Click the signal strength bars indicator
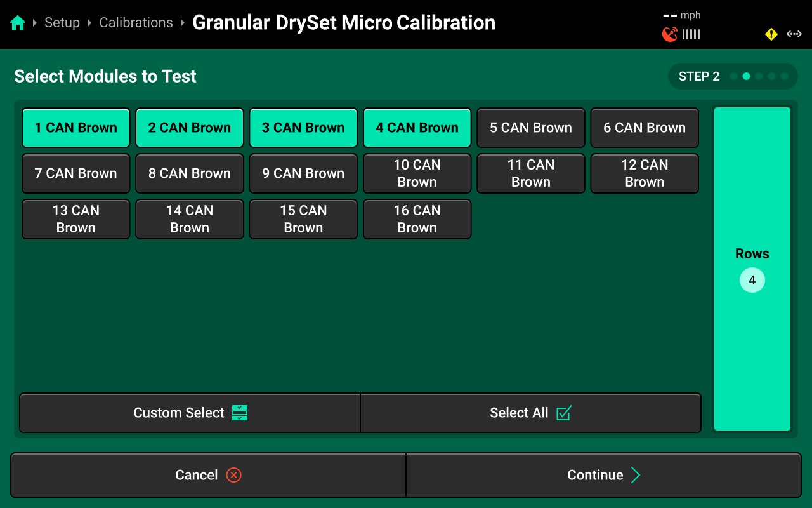Viewport: 812px width, 508px height. 691,34
